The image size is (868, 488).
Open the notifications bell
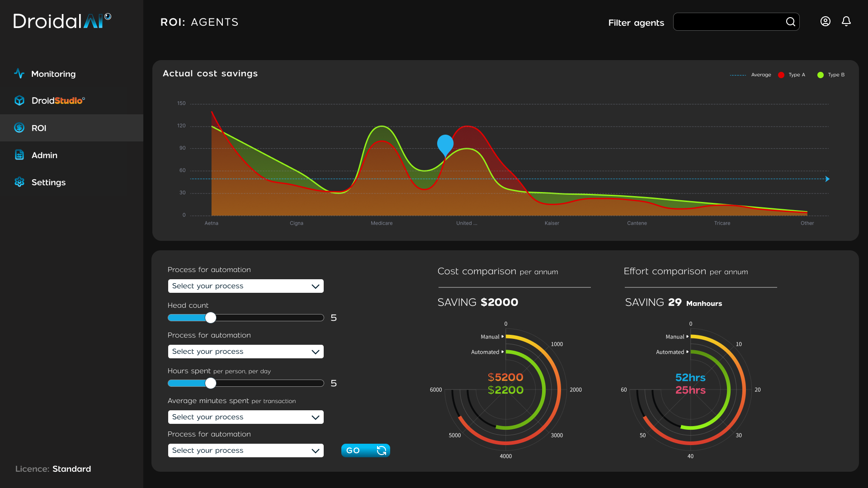coord(846,21)
